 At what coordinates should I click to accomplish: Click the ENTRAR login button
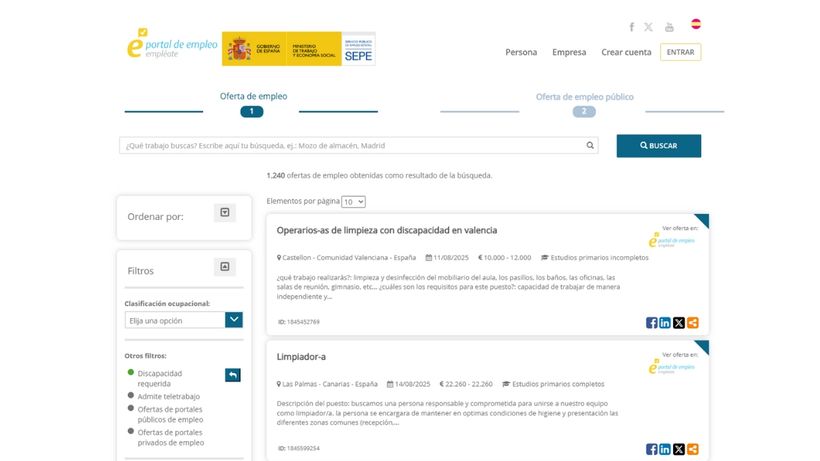[680, 52]
